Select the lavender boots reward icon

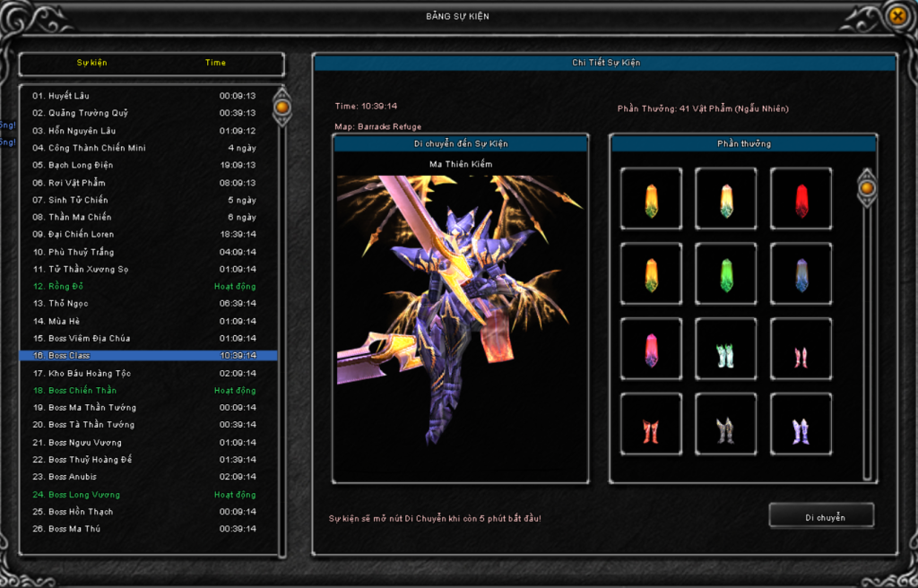[x=801, y=425]
